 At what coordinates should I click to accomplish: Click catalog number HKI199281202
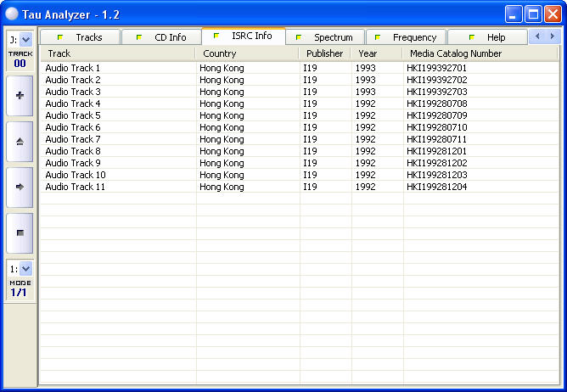point(437,163)
